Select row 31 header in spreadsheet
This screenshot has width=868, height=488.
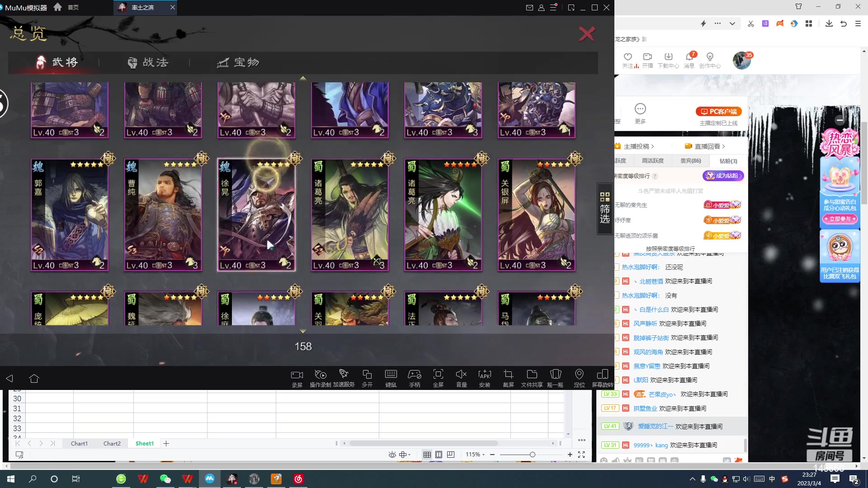(x=17, y=408)
